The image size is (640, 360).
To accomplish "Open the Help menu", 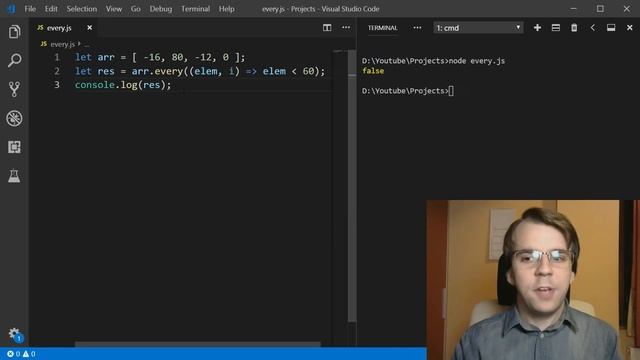I will pos(227,9).
